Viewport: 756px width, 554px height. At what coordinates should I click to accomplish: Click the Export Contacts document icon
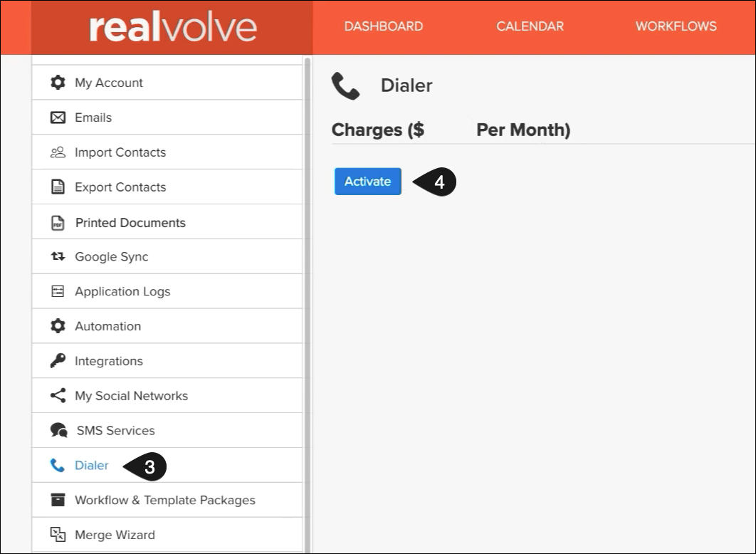(58, 187)
